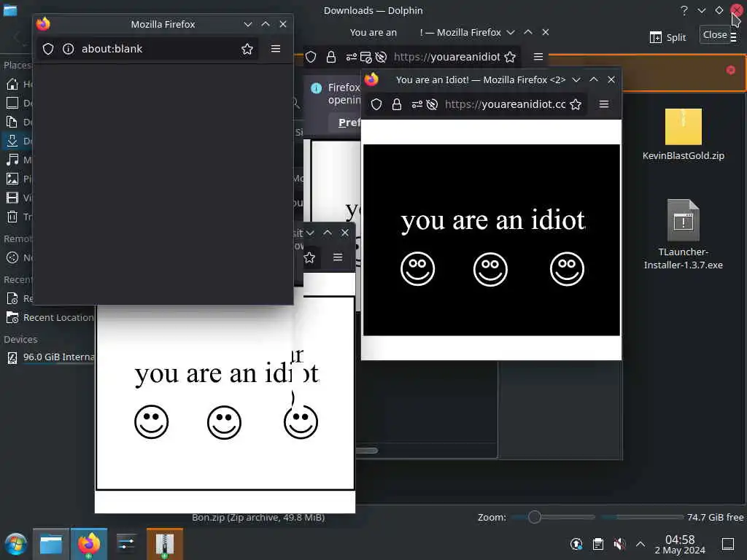Click the 'you are an idiot' text on black page
Screen dimensions: 747x560
493,220
